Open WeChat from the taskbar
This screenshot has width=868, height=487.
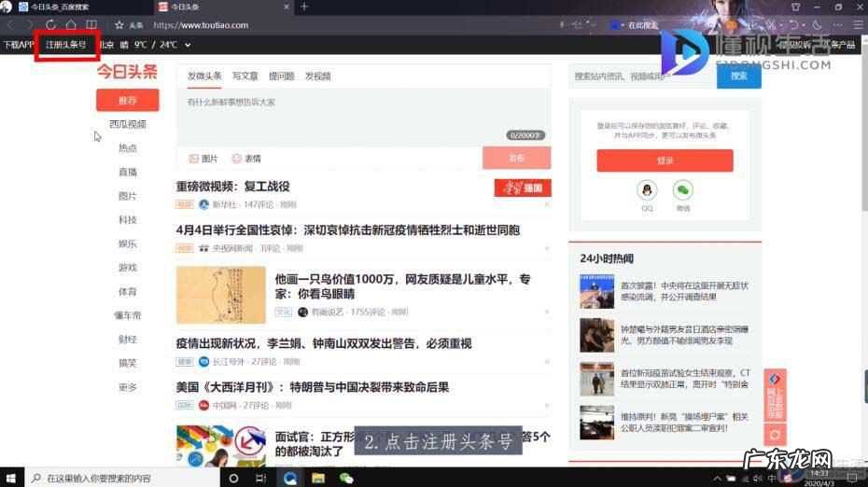(346, 479)
